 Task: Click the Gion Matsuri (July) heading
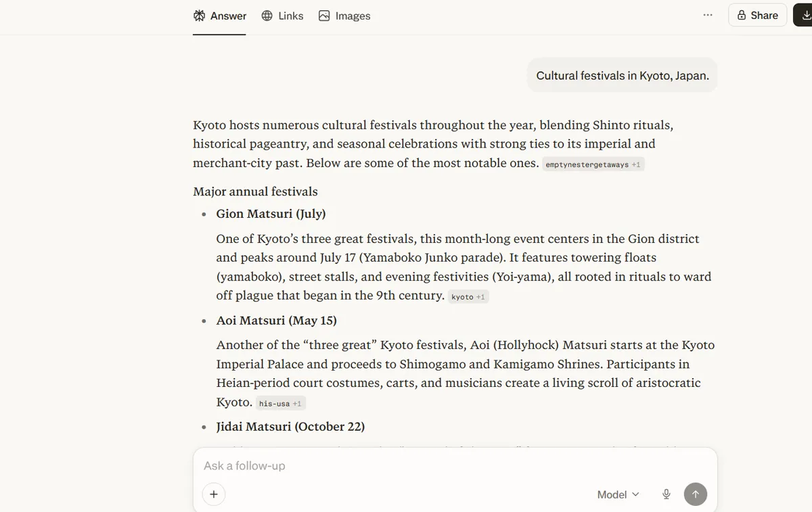271,214
